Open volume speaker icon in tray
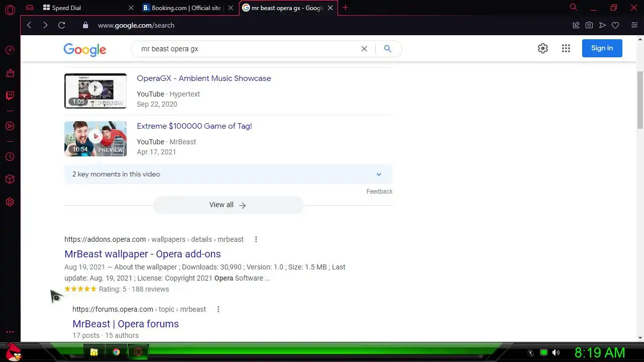 click(555, 352)
